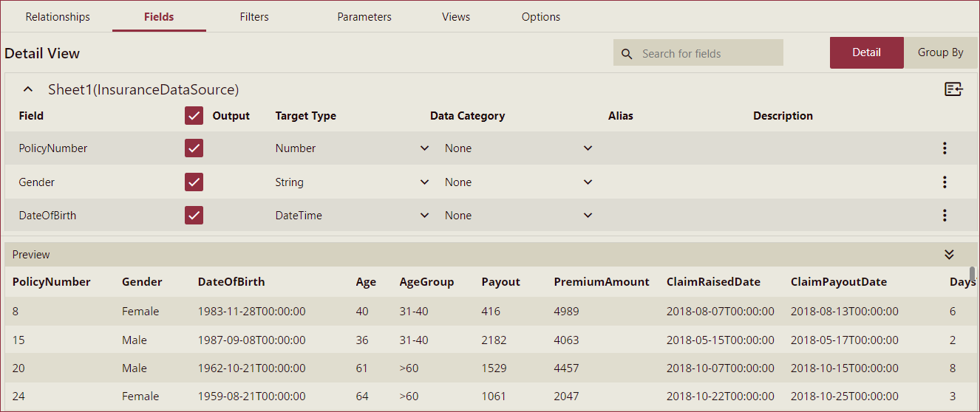Click the Age value 61 in Preview
980x412 pixels.
362,368
